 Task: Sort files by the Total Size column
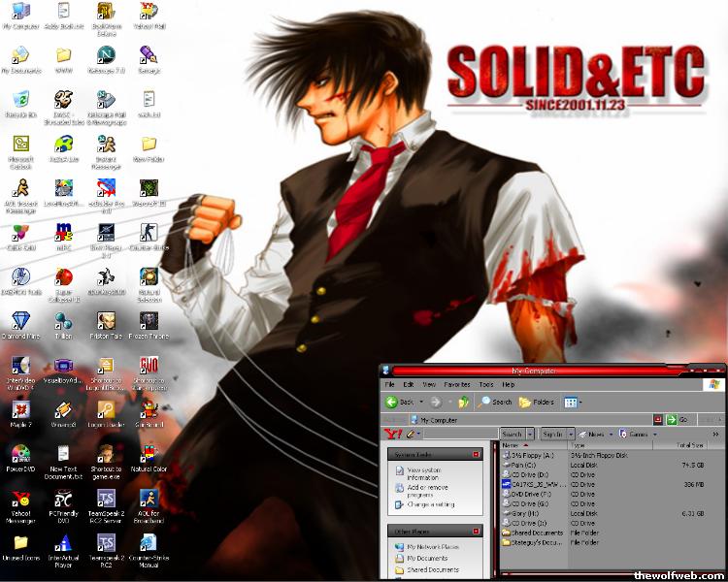point(690,445)
